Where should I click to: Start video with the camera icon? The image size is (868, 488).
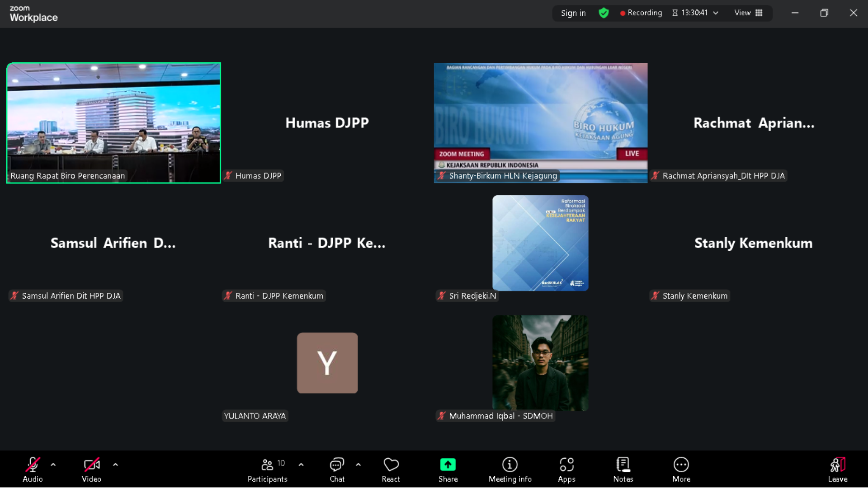[91, 465]
